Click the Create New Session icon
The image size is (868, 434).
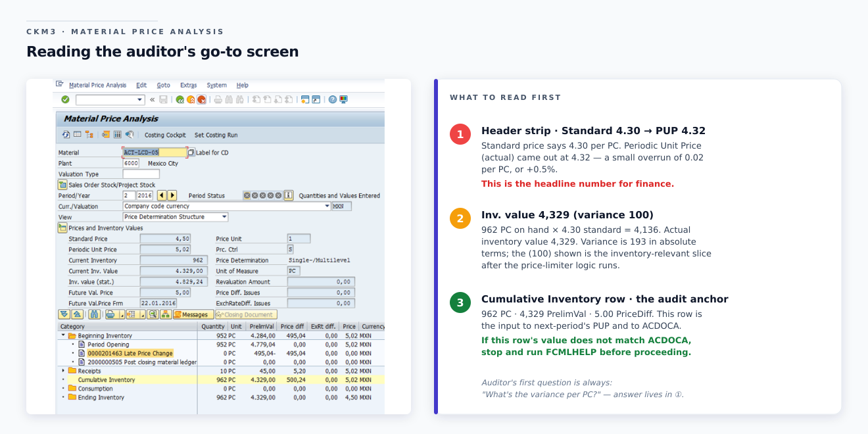305,99
